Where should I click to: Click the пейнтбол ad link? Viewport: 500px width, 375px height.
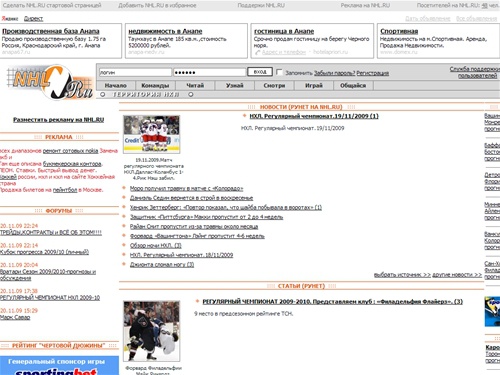pos(65,190)
